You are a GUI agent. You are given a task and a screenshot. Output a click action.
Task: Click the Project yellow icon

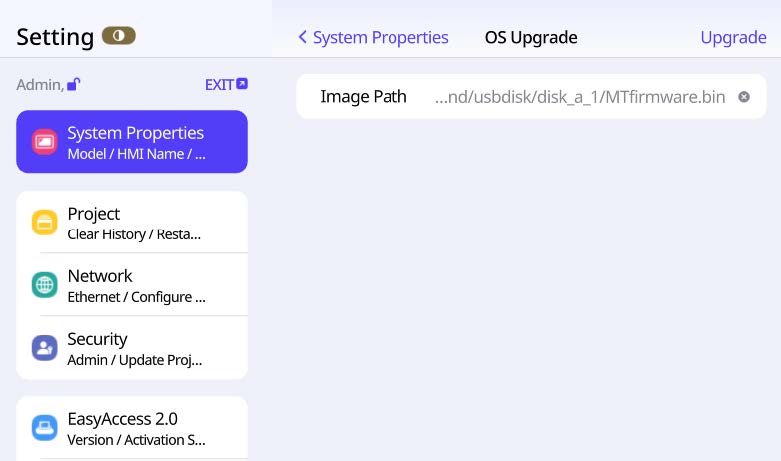pyautogui.click(x=44, y=222)
